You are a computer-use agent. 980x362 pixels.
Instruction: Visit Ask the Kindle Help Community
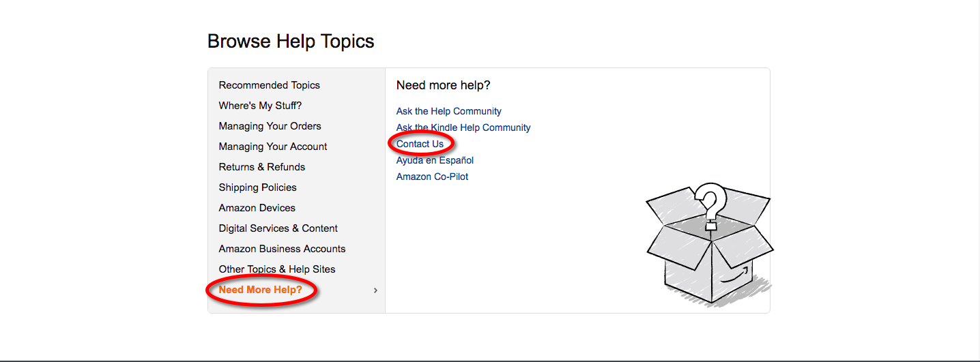pos(463,127)
